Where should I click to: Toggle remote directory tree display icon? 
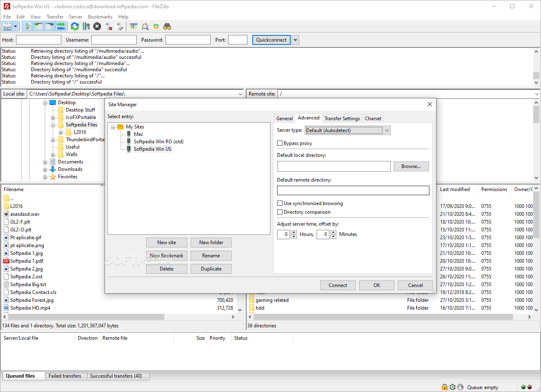tap(50, 26)
